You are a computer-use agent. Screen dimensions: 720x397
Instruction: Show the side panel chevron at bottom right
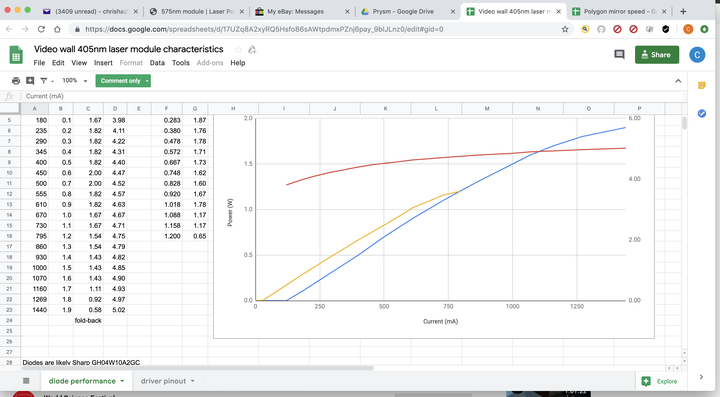701,377
